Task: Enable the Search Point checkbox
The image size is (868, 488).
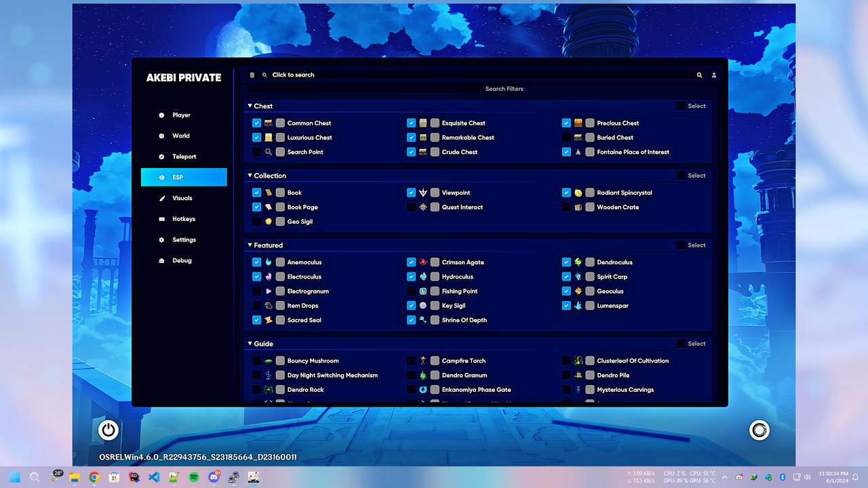Action: pyautogui.click(x=256, y=152)
